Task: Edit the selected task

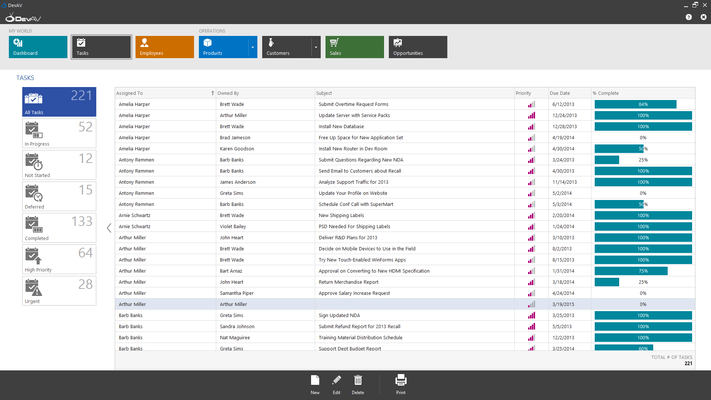Action: (x=336, y=385)
